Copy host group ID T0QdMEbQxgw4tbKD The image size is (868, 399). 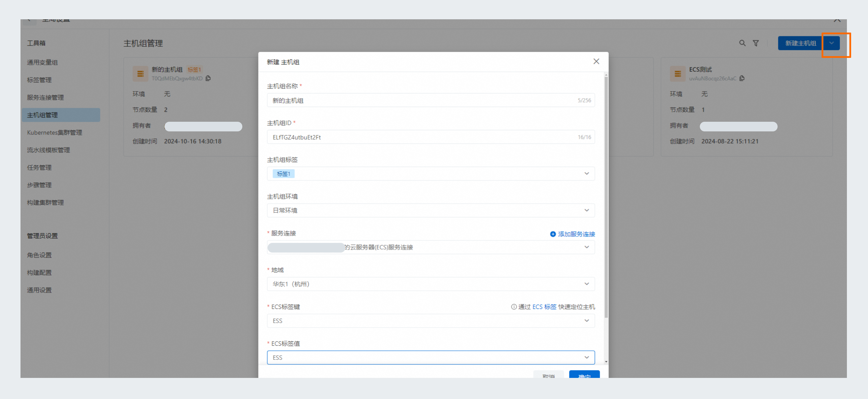[x=208, y=78]
